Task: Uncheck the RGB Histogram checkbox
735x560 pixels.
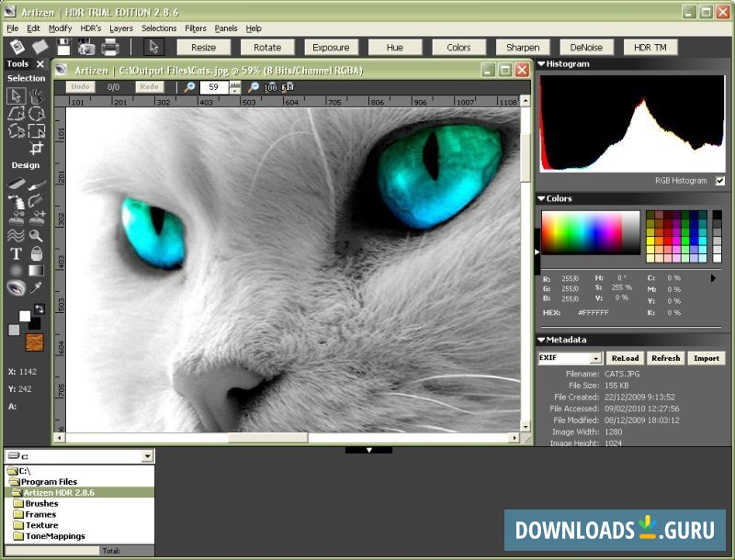Action: (x=719, y=181)
